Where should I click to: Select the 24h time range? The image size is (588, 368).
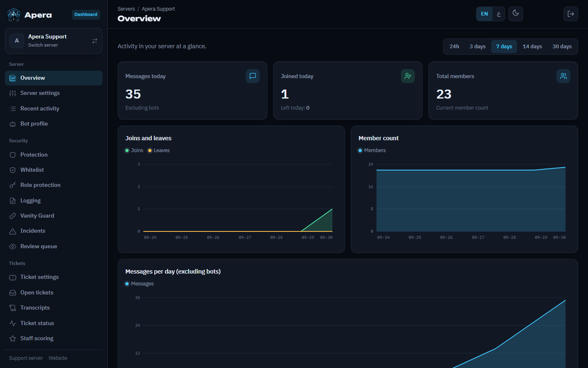pyautogui.click(x=454, y=47)
